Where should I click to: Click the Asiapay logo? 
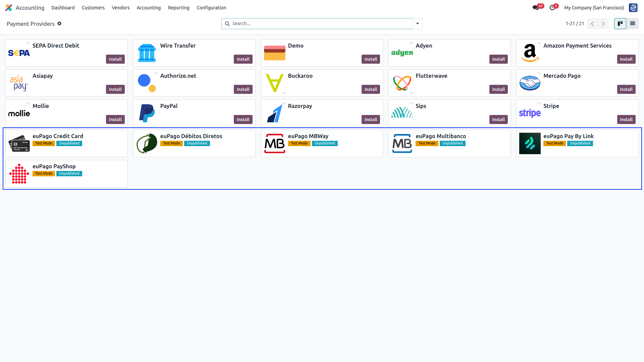click(19, 83)
